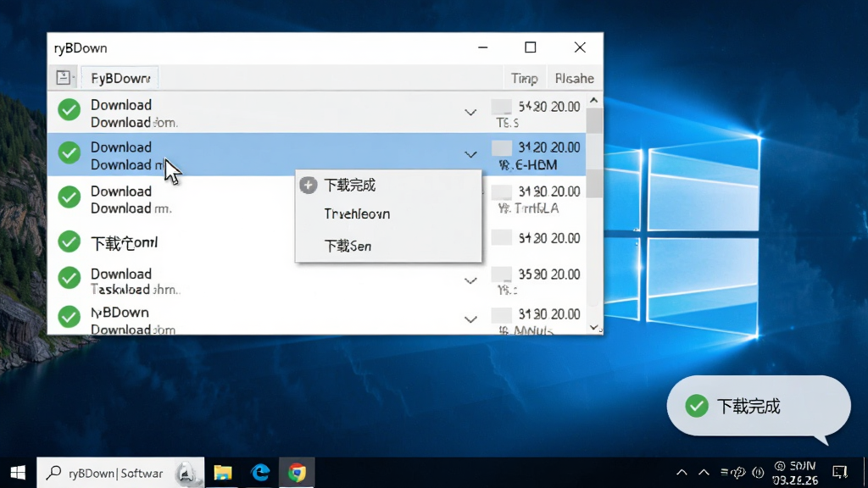
Task: Open Windows Start menu
Action: [18, 473]
